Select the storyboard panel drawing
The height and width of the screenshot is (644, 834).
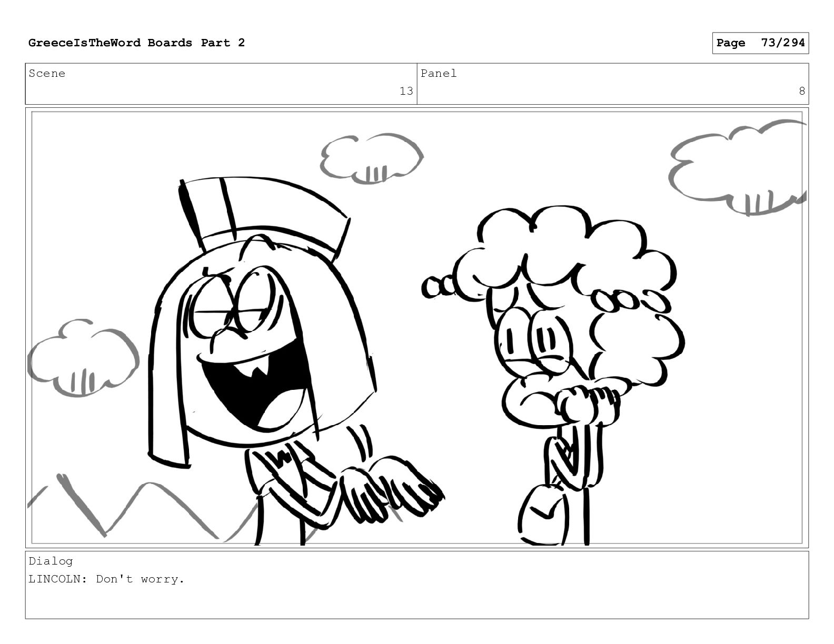[417, 328]
